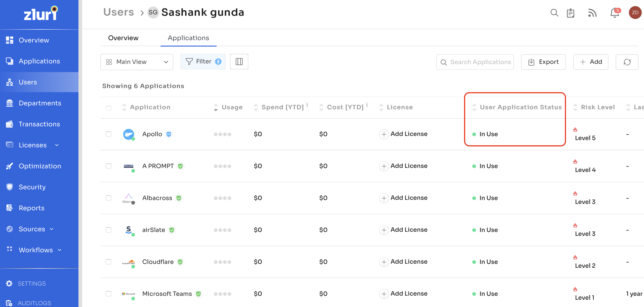This screenshot has height=307, width=644.
Task: Toggle the select-all checkbox in table header
Action: pyautogui.click(x=109, y=108)
